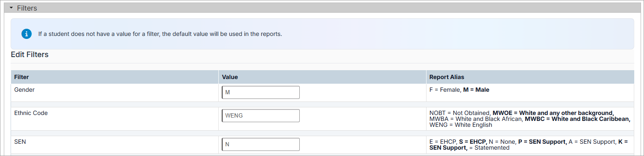Image resolution: width=644 pixels, height=156 pixels.
Task: Edit the SEN value input field
Action: pyautogui.click(x=261, y=144)
